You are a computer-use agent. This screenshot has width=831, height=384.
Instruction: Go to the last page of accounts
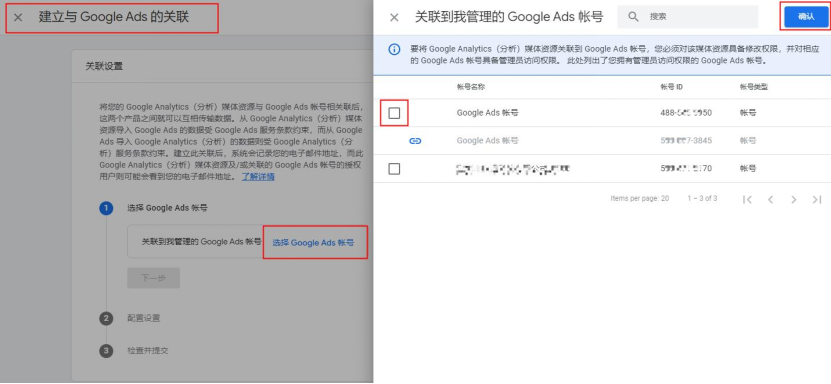[x=817, y=199]
